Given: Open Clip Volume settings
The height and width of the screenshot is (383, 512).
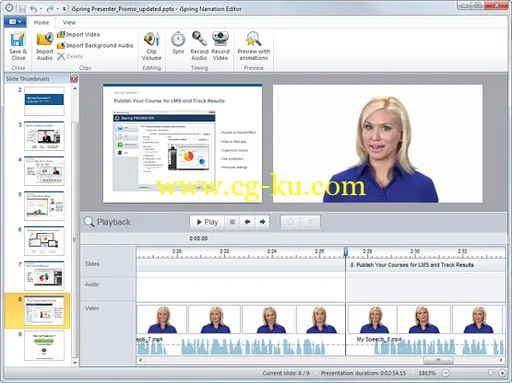Looking at the screenshot, I should click(x=152, y=46).
